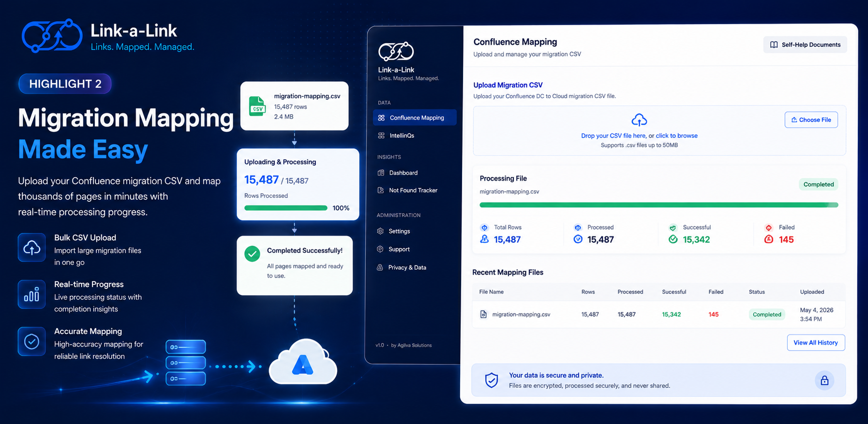The height and width of the screenshot is (424, 868).
Task: Click the green 15,342 value in the table row
Action: (x=671, y=314)
